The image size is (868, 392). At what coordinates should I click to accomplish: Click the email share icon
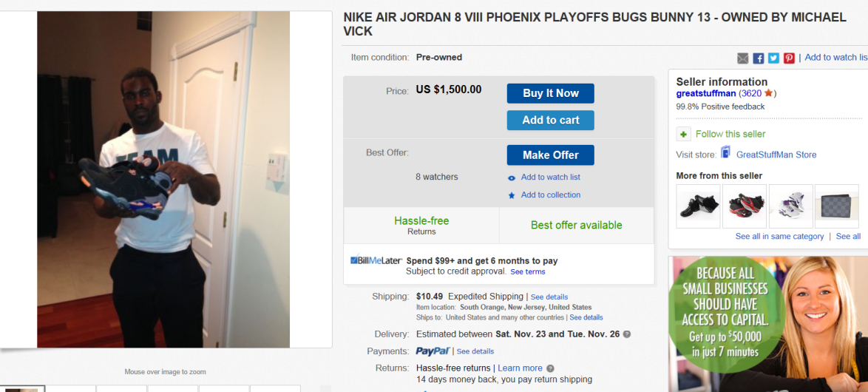743,58
